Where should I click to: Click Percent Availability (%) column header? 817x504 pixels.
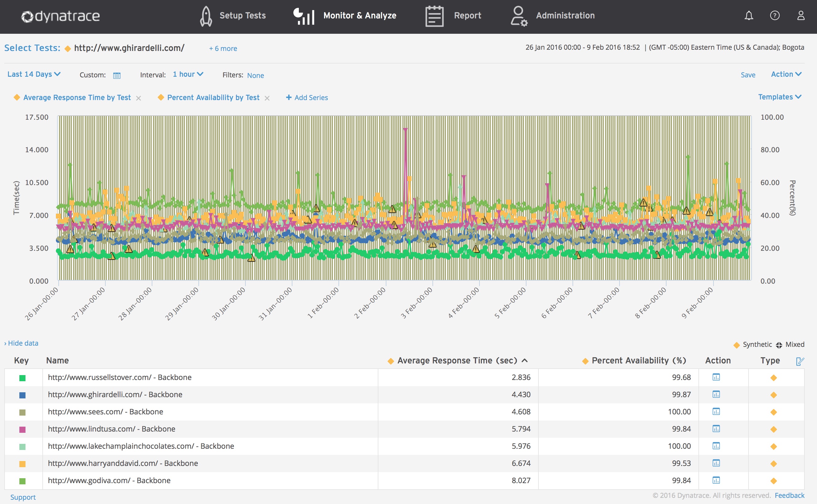(639, 361)
